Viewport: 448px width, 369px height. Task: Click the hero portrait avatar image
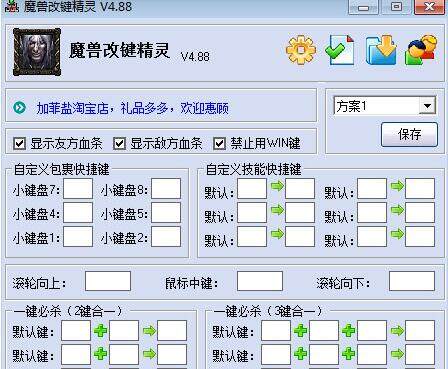(37, 52)
